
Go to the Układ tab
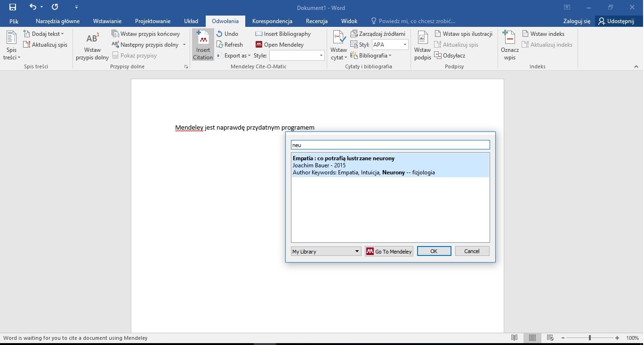(x=191, y=21)
